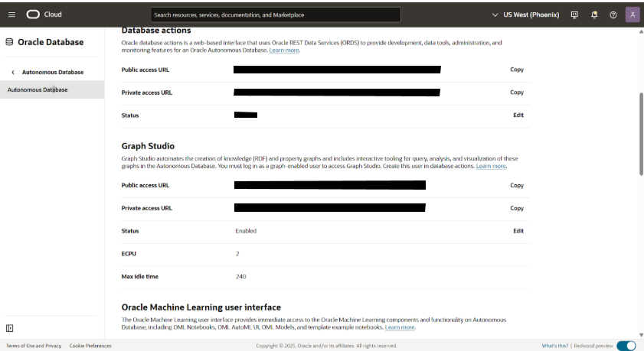Click in the search resources field
Image resolution: width=644 pixels, height=351 pixels.
275,15
